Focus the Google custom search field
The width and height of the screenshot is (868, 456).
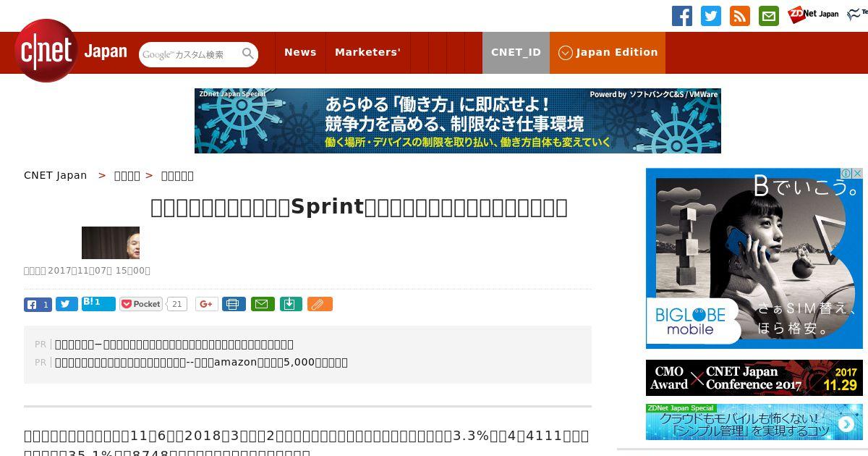190,54
